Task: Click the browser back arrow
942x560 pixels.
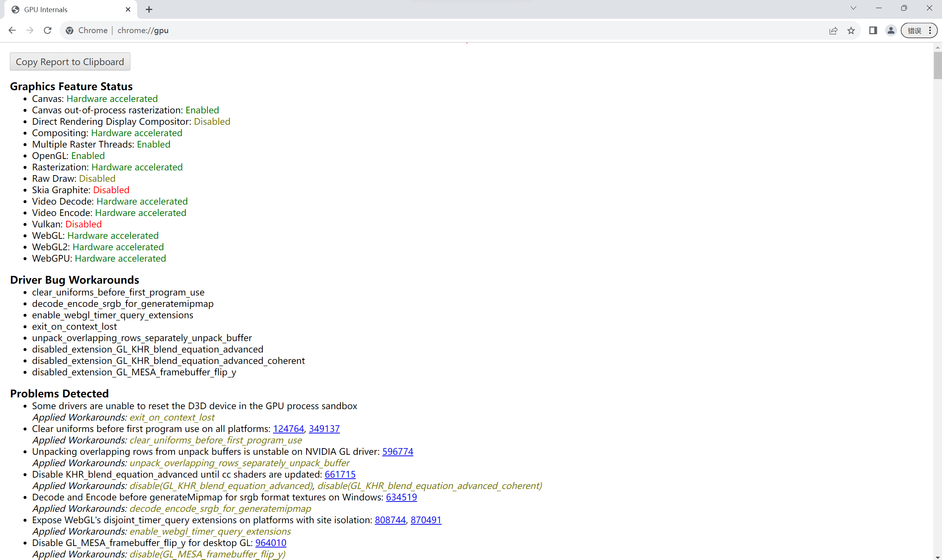Action: [x=12, y=30]
